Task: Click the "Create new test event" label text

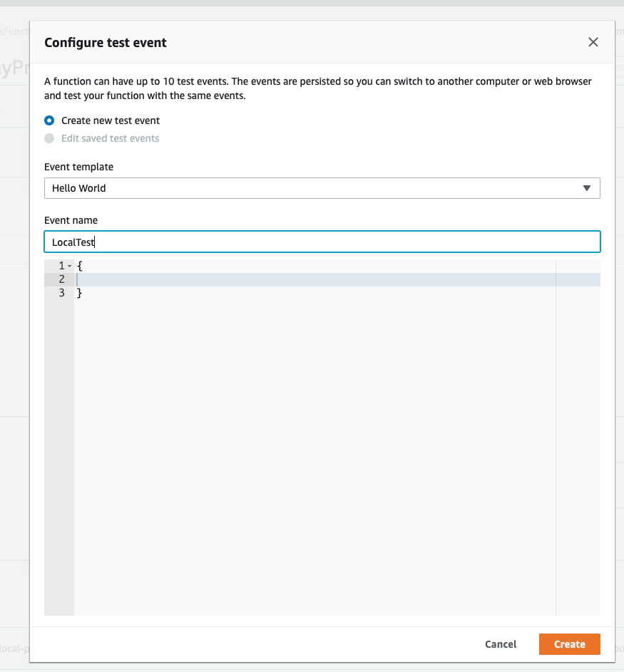Action: [111, 120]
